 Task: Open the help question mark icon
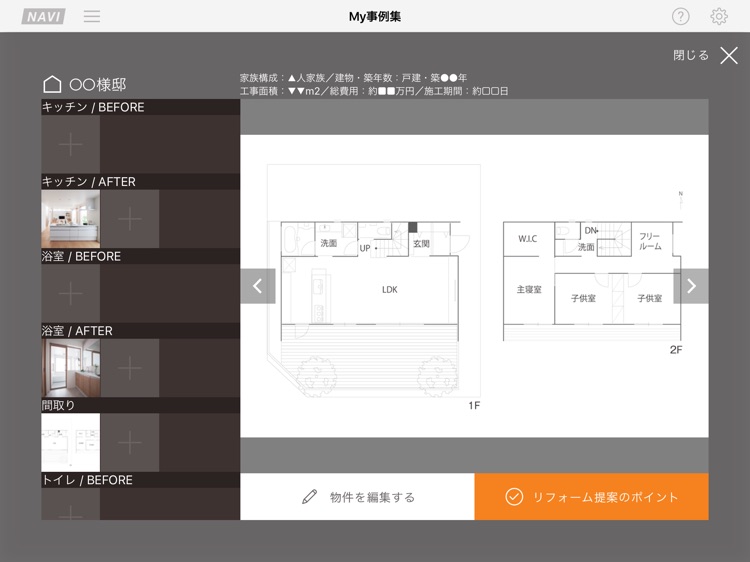click(x=681, y=16)
